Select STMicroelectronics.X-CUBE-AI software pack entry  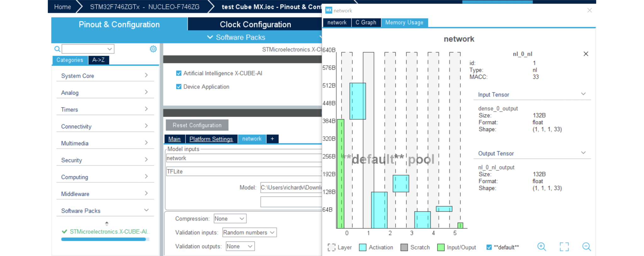109,232
